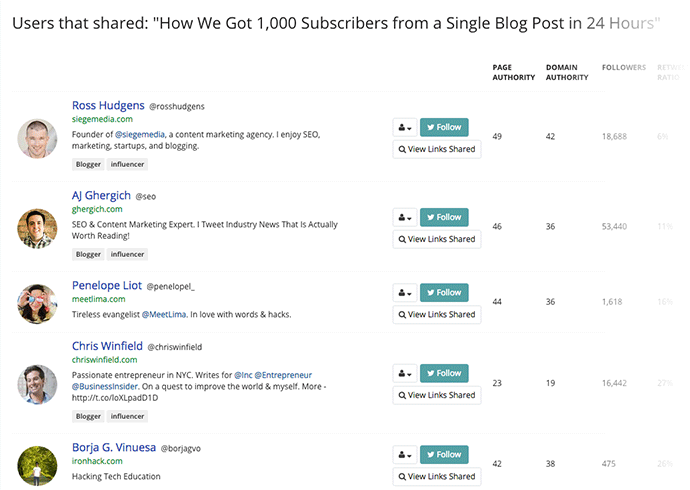This screenshot has width=690, height=490.
Task: Follow AJ Ghergich via Twitter button
Action: point(444,217)
